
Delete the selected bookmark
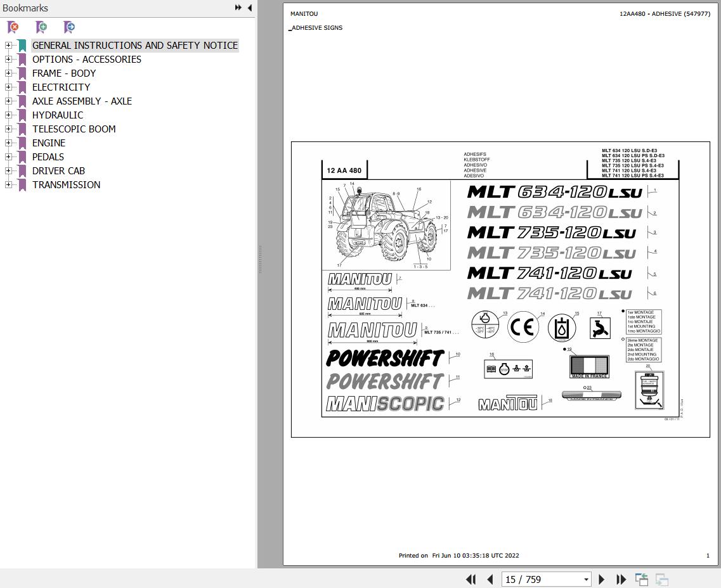point(12,27)
